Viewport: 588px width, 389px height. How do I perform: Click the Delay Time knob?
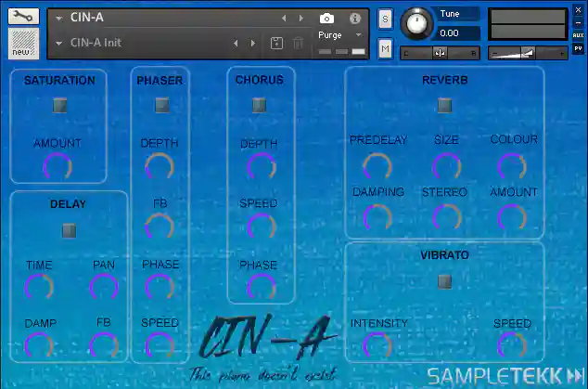pyautogui.click(x=39, y=287)
